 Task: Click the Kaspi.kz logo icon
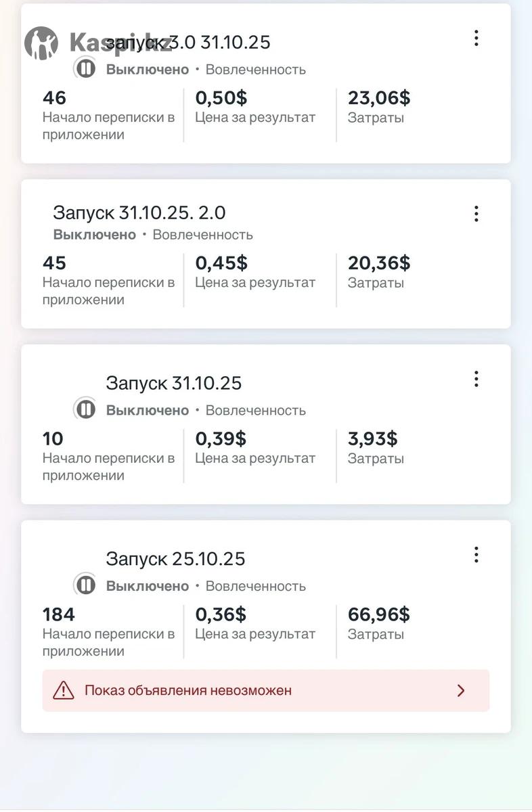pyautogui.click(x=41, y=43)
